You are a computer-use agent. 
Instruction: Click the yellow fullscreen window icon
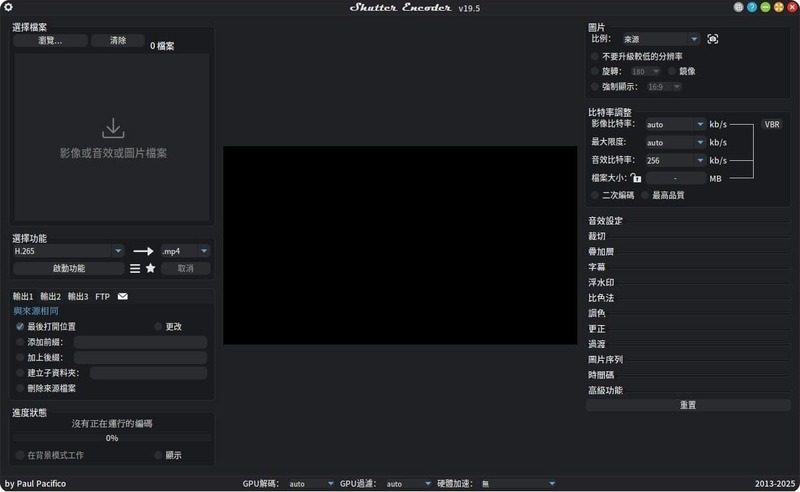pos(779,7)
